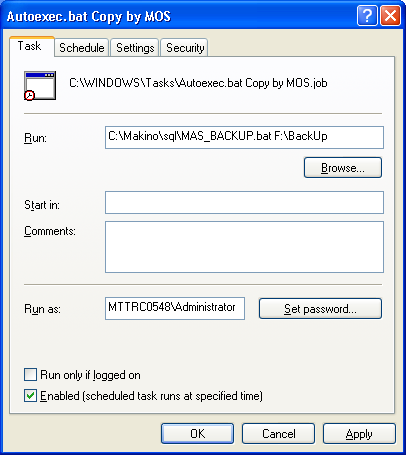Viewport: 406px width, 455px height.
Task: Confirm with the OK button
Action: click(x=197, y=433)
